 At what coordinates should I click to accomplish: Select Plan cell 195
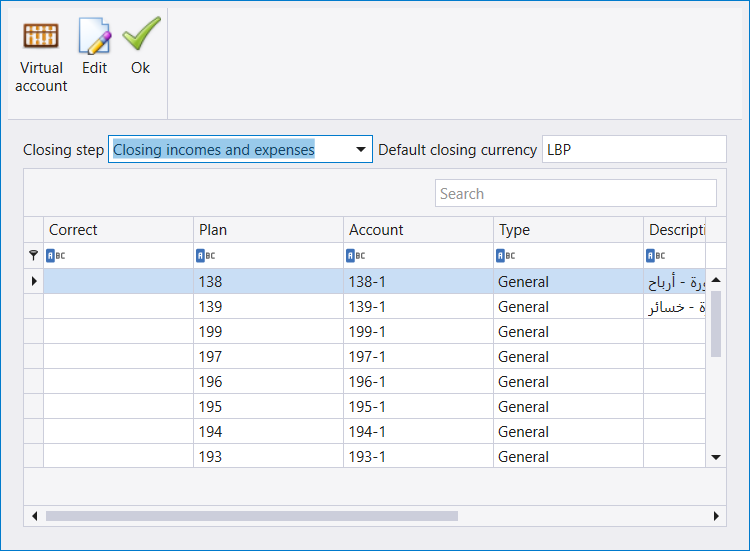pyautogui.click(x=268, y=406)
